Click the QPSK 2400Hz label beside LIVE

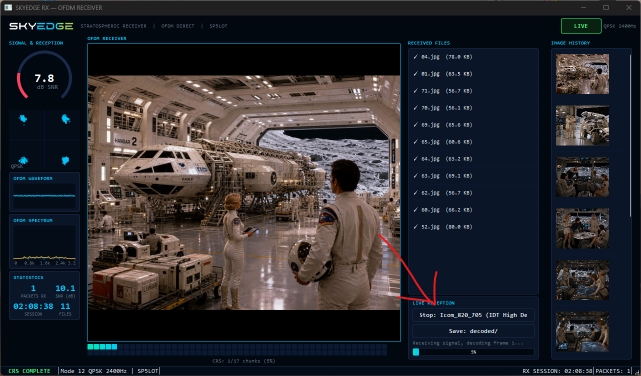tap(620, 26)
